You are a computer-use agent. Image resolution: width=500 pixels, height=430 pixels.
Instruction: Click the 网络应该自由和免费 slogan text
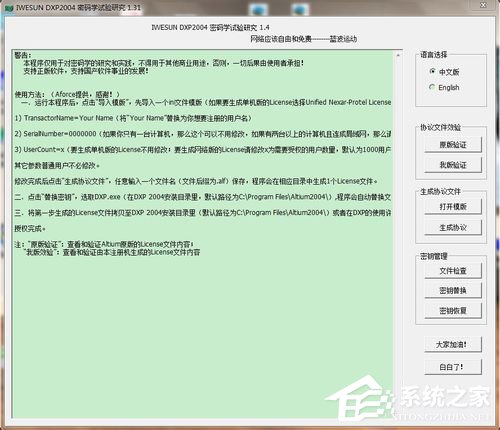click(x=303, y=39)
